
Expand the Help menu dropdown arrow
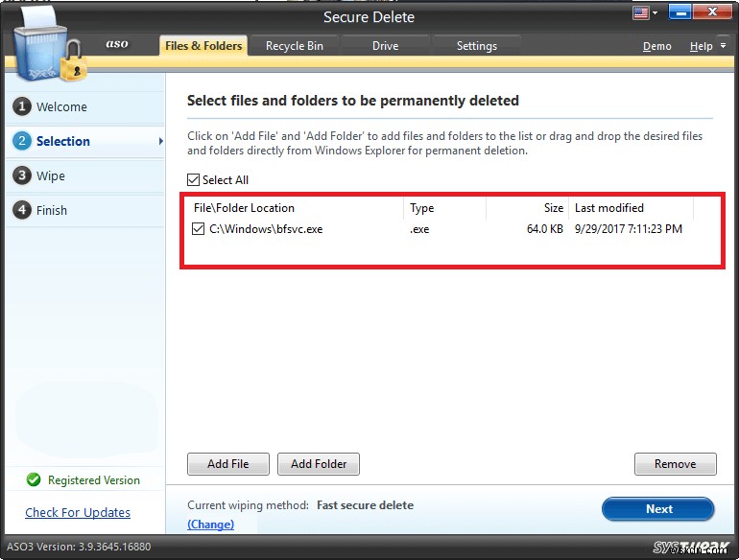coord(723,46)
